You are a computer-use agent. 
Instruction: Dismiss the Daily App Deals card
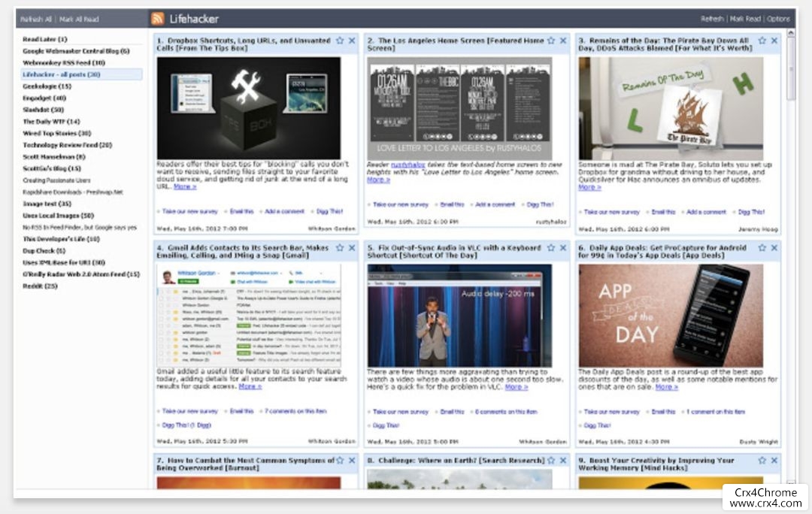pos(774,248)
